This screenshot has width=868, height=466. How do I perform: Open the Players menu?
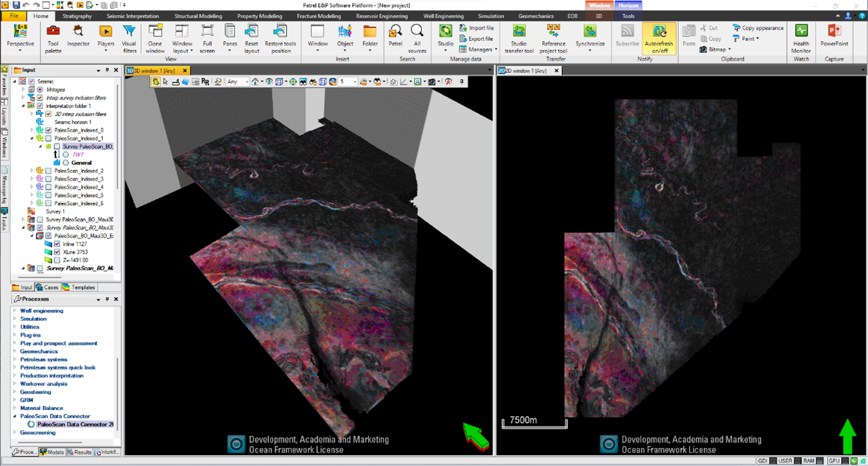(x=106, y=37)
